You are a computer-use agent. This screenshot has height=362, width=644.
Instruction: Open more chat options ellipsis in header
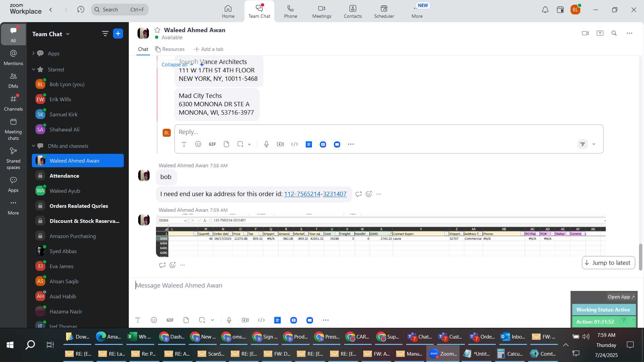pos(630,33)
